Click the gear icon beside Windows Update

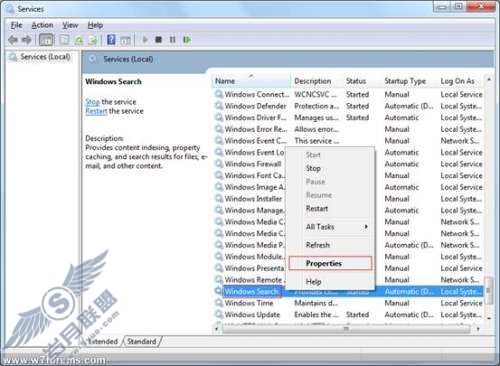pyautogui.click(x=219, y=314)
